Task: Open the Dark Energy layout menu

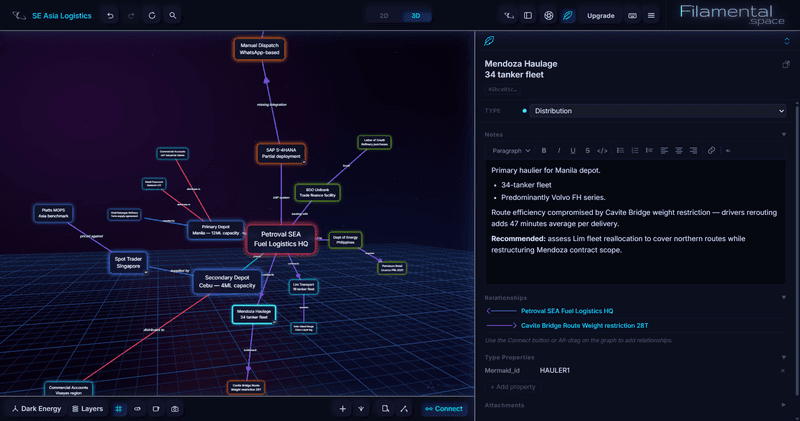Action: tap(37, 409)
